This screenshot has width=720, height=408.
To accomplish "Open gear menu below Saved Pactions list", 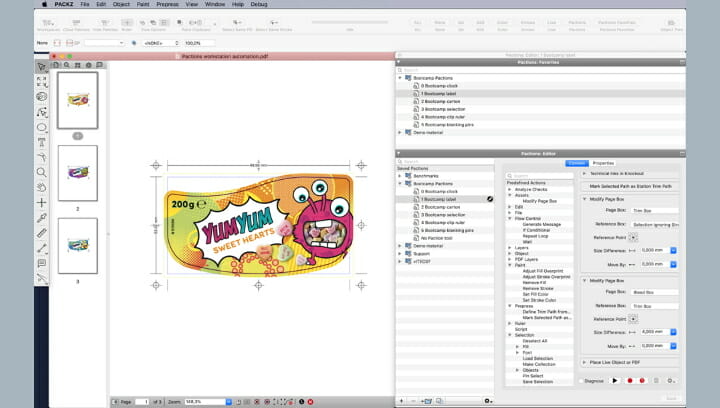I will click(x=488, y=401).
